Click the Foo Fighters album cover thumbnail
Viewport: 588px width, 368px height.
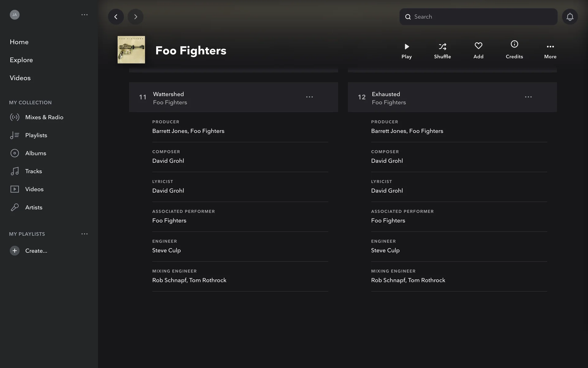(x=131, y=50)
